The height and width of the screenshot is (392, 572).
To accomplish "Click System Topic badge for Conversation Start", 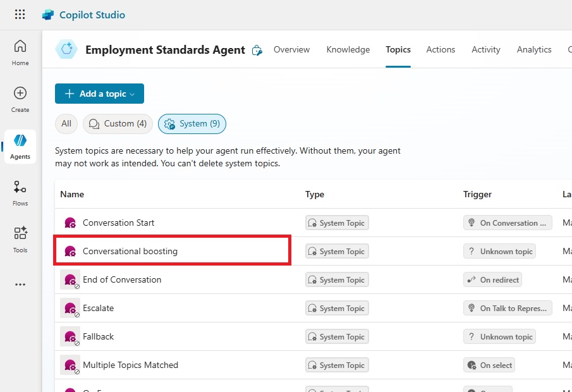I will (337, 223).
